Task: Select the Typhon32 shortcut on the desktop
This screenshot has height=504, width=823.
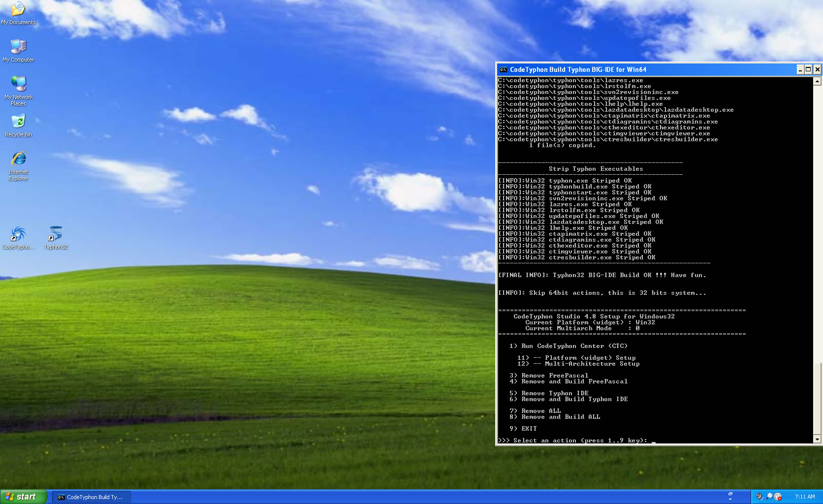Action: (56, 238)
